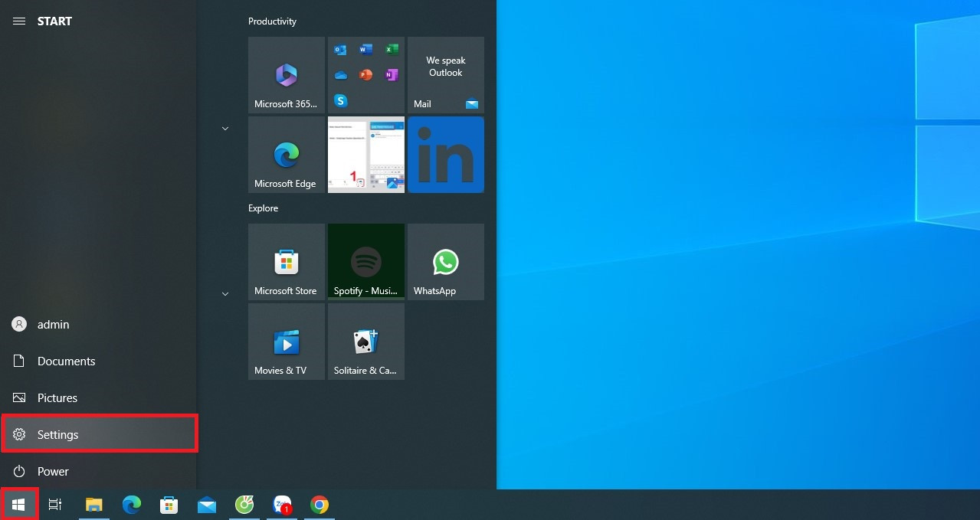Open the green circular app on taskbar
980x520 pixels.
244,505
